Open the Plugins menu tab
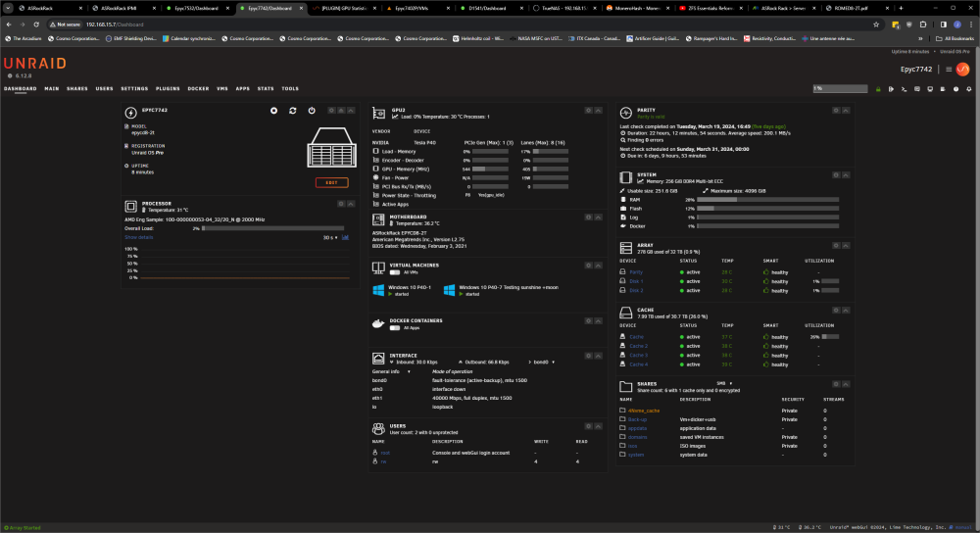The width and height of the screenshot is (980, 533). point(168,89)
